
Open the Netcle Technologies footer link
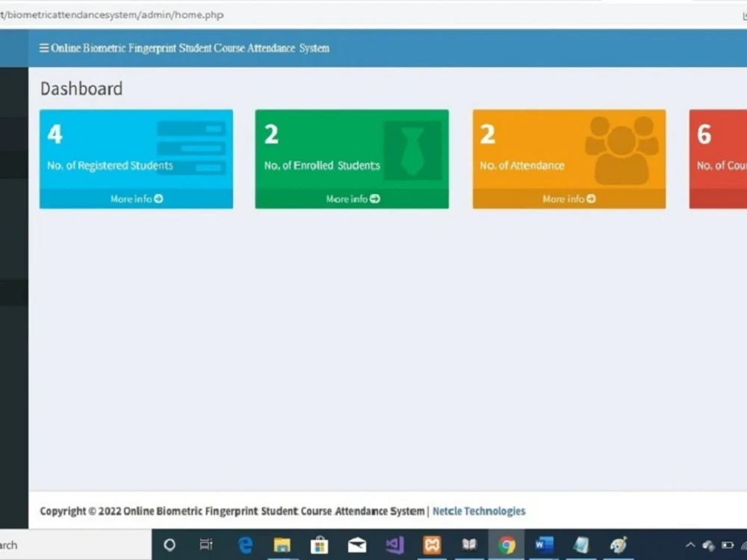coord(479,511)
